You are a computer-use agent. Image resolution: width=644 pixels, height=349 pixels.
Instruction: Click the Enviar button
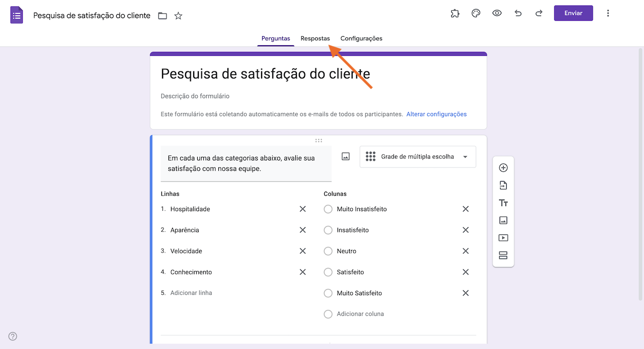click(573, 13)
